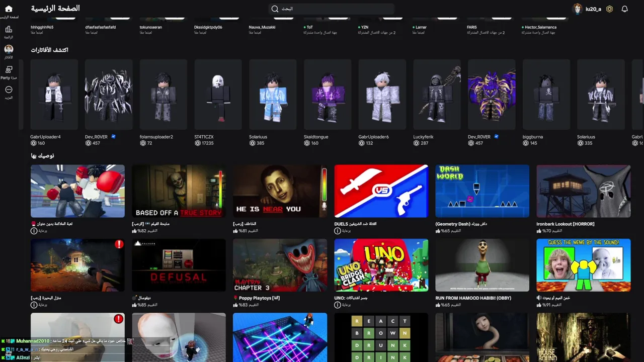644x362 pixels.
Task: Open the neon laser grid game thumbnail
Action: tap(280, 337)
